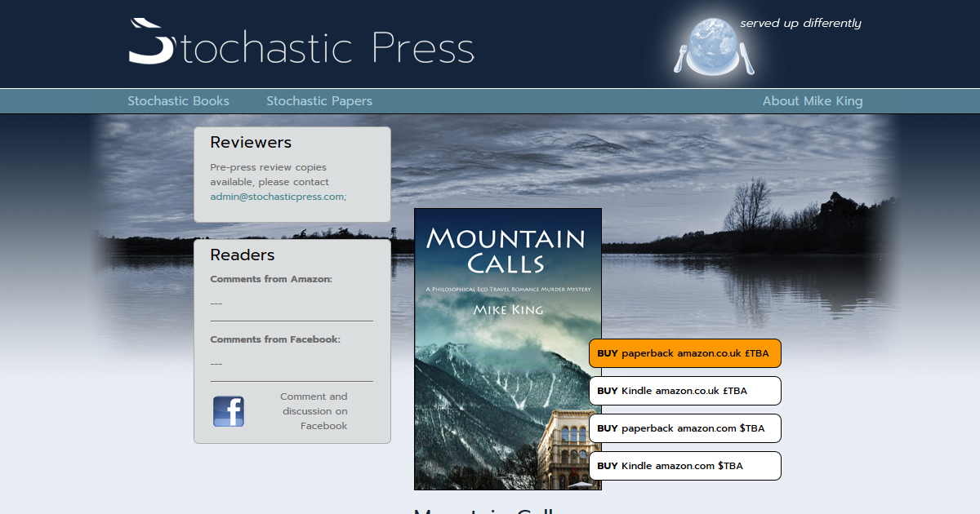The image size is (980, 514).
Task: Open the Facebook icon
Action: 229,411
